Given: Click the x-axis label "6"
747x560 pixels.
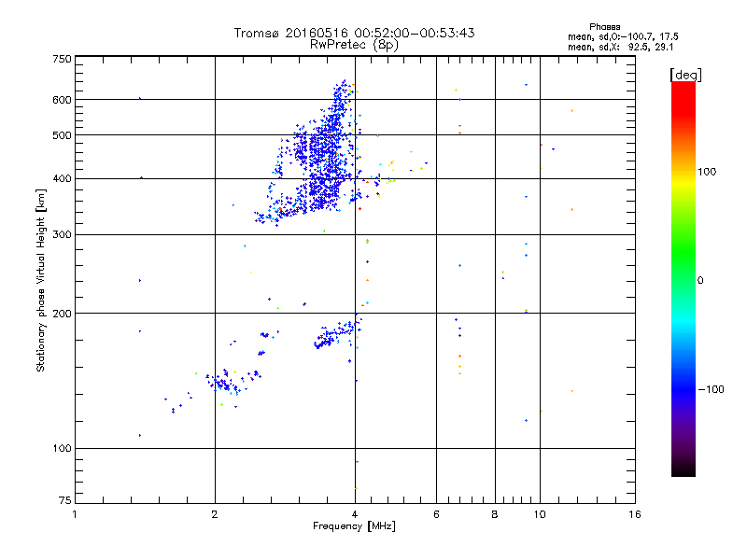Looking at the screenshot, I should click(x=436, y=514).
